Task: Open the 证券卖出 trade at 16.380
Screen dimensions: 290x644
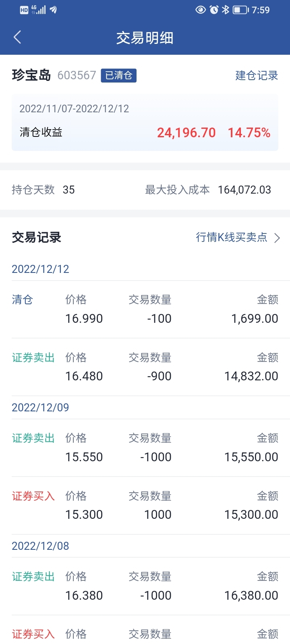Action: tap(145, 586)
